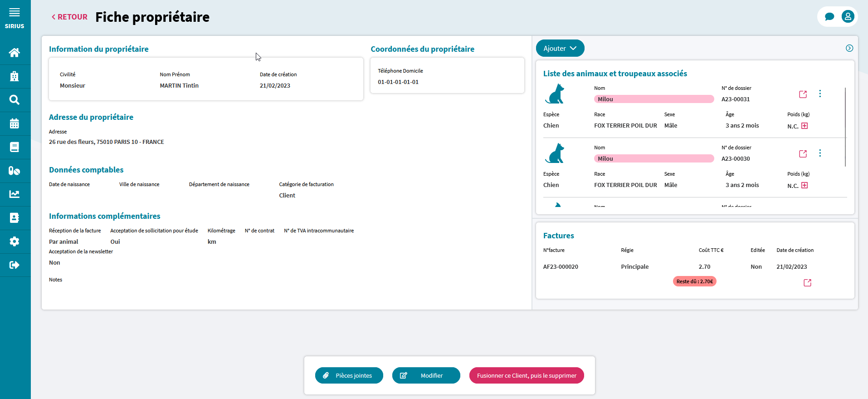The height and width of the screenshot is (399, 868).
Task: Click the Modifier button
Action: (x=426, y=375)
